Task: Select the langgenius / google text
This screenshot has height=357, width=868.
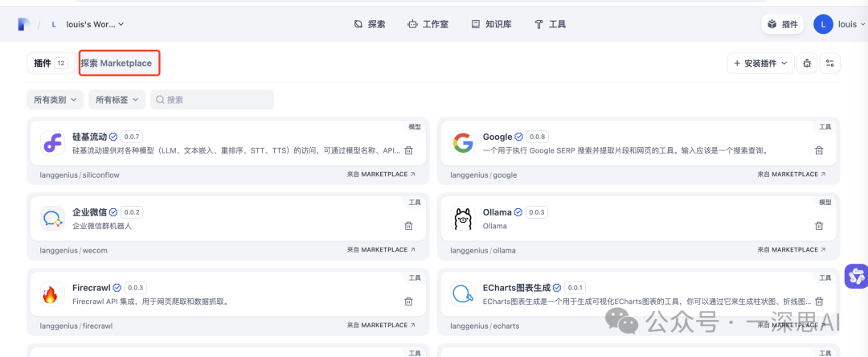Action: pos(484,175)
